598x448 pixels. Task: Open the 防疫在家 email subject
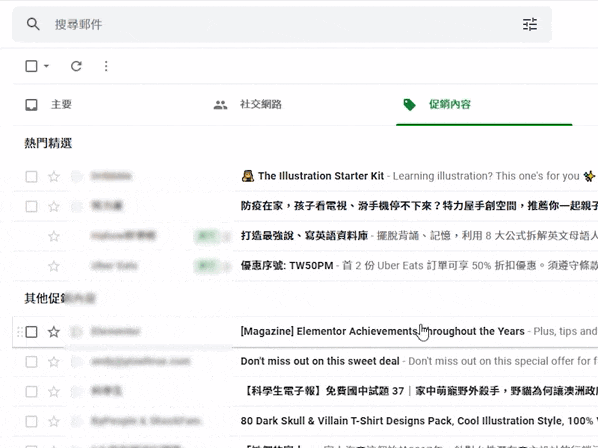[x=419, y=206]
